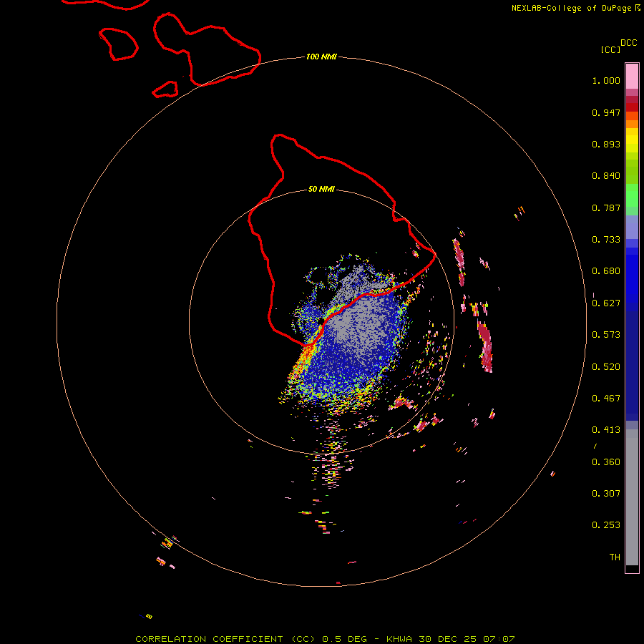Pick the light pink swatch at scale top
Viewport: 644px width, 644px height.
(632, 77)
